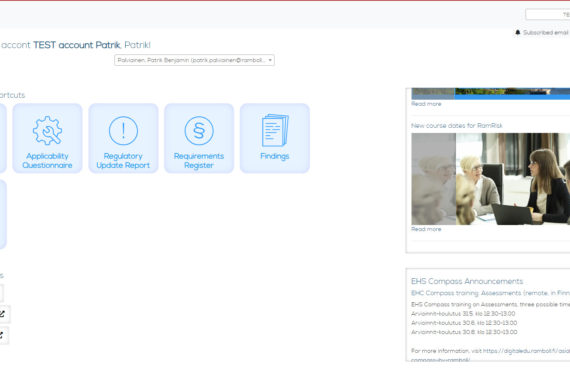The image size is (570, 380).
Task: Open the Regulatory Update Report exclamation icon
Action: 123,130
